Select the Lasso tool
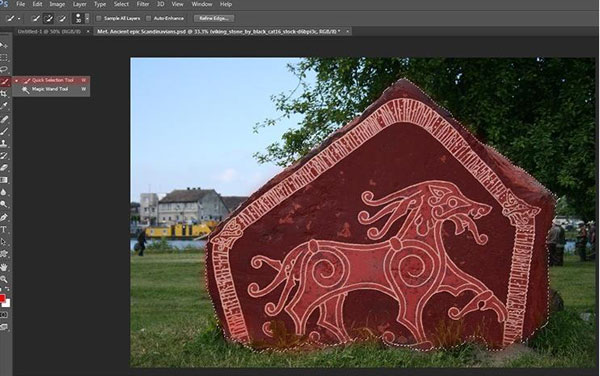The height and width of the screenshot is (376, 600). (x=4, y=69)
